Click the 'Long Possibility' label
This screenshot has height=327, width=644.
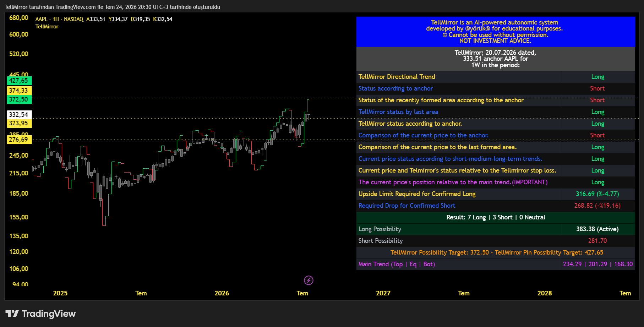(380, 229)
